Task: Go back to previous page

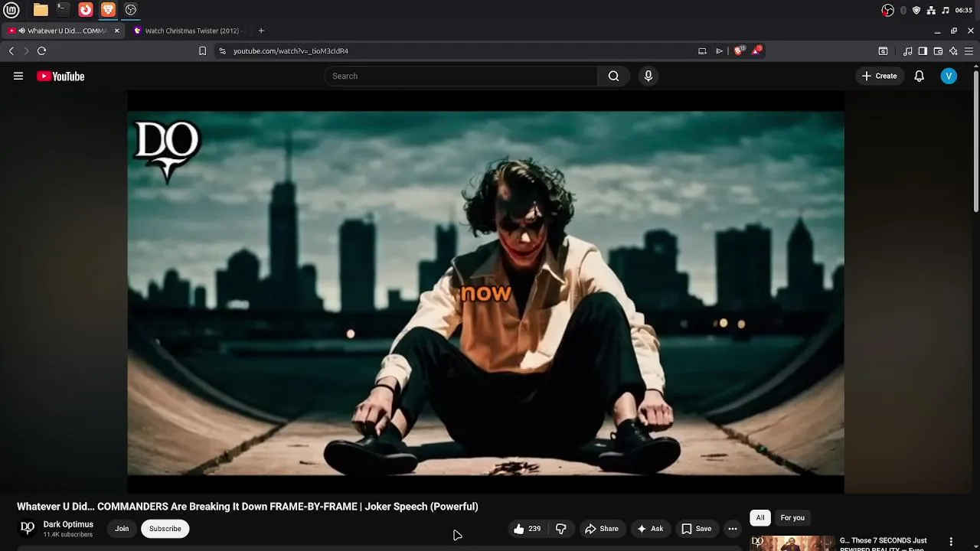Action: [11, 51]
